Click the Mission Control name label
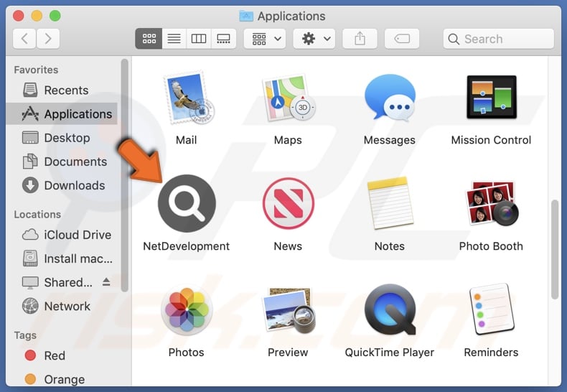The height and width of the screenshot is (392, 567). 491,140
